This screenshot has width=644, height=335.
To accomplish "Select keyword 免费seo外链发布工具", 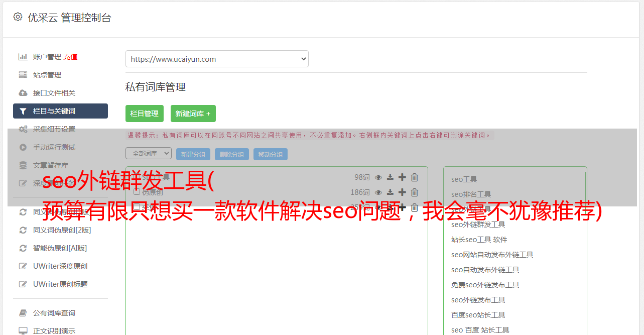I will (485, 285).
